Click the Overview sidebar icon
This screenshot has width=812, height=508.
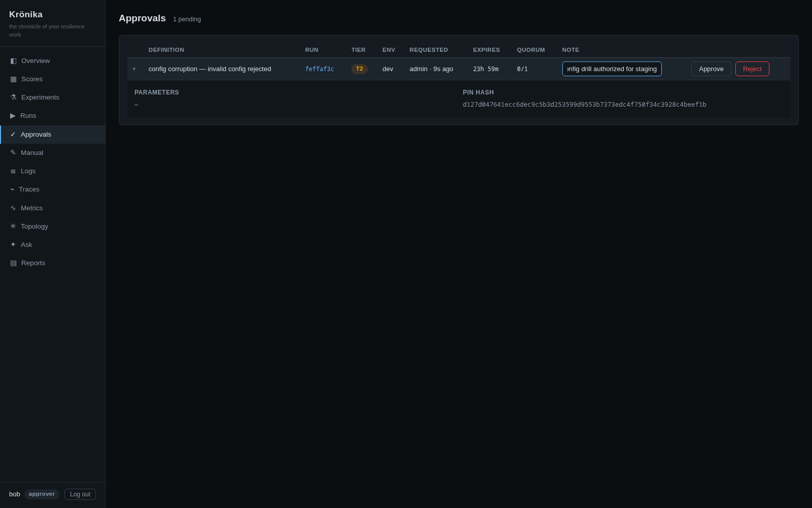tap(13, 61)
